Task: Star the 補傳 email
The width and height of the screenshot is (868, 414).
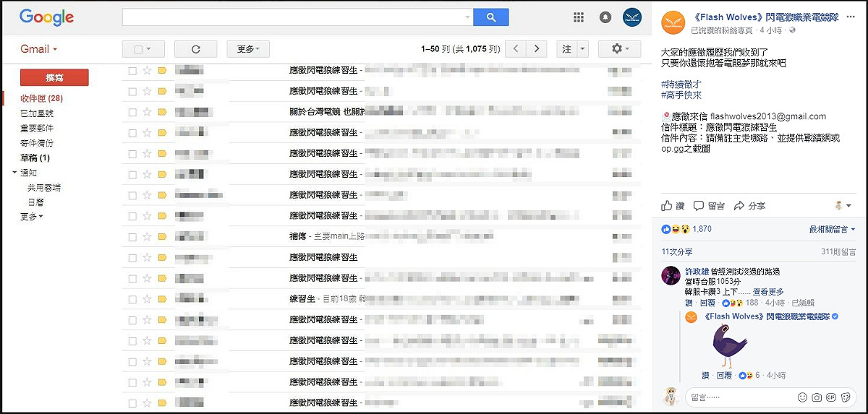Action: [x=148, y=236]
